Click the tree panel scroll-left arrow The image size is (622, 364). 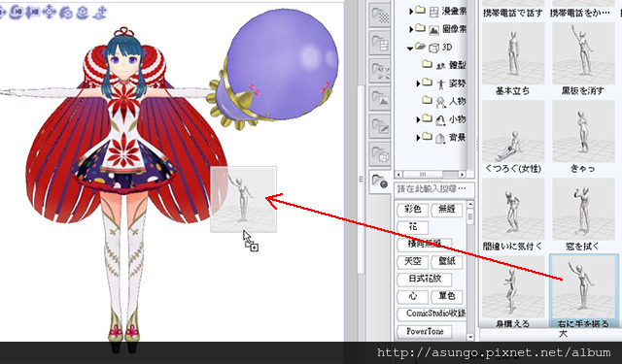click(x=399, y=175)
